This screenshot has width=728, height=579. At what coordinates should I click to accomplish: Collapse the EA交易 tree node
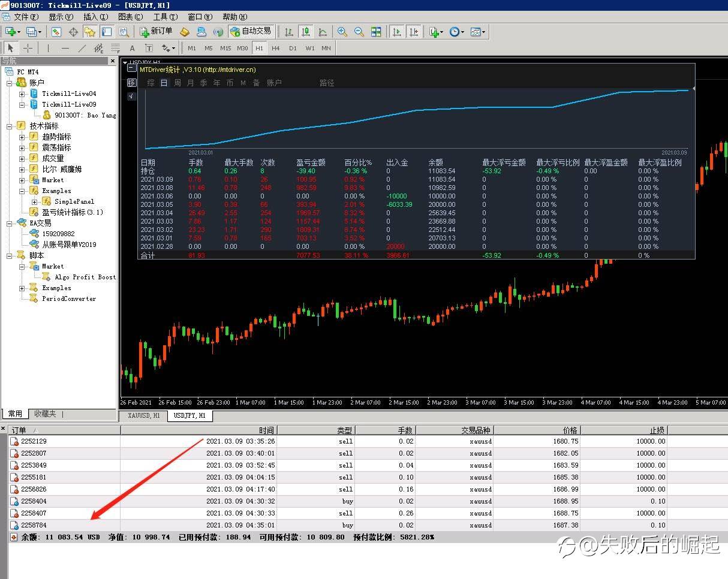(10, 223)
